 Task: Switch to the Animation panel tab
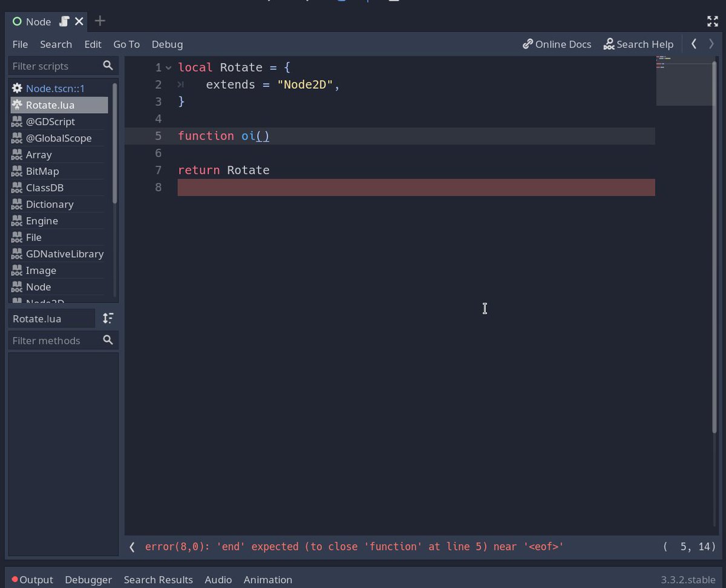point(267,579)
